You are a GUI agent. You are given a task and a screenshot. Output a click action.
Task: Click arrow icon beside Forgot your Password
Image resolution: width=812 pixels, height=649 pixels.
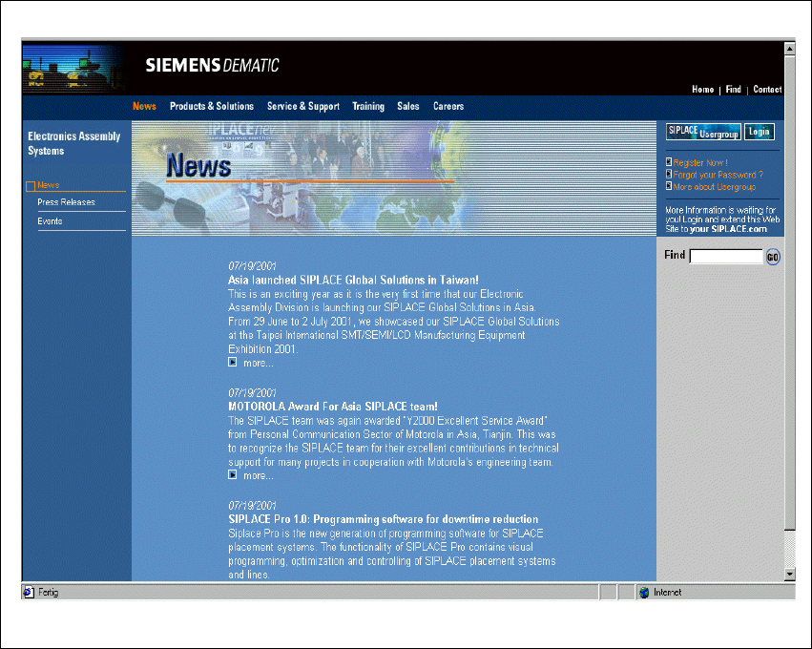click(669, 174)
